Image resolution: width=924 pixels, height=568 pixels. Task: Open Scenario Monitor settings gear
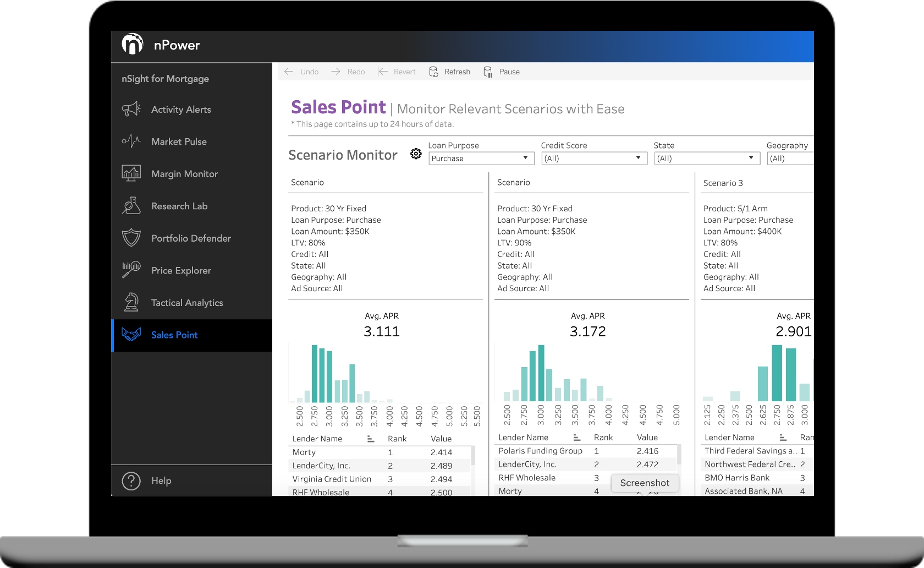coord(416,154)
